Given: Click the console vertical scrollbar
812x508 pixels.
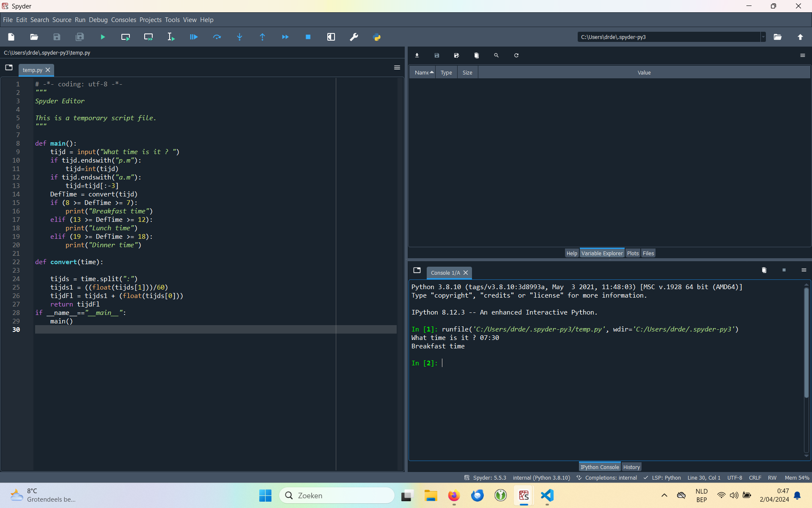Looking at the screenshot, I should point(806,343).
